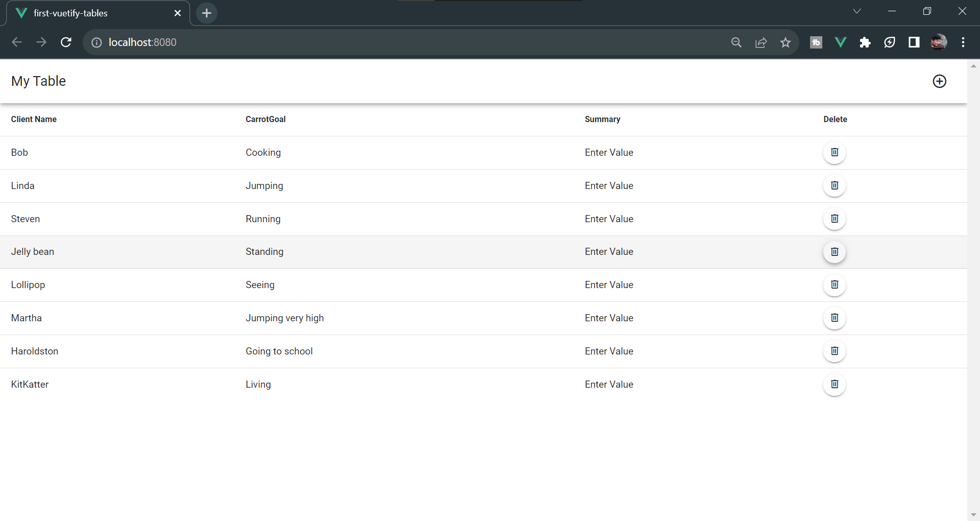980x521 pixels.
Task: Click the zoom magnifier icon in toolbar
Action: [737, 42]
